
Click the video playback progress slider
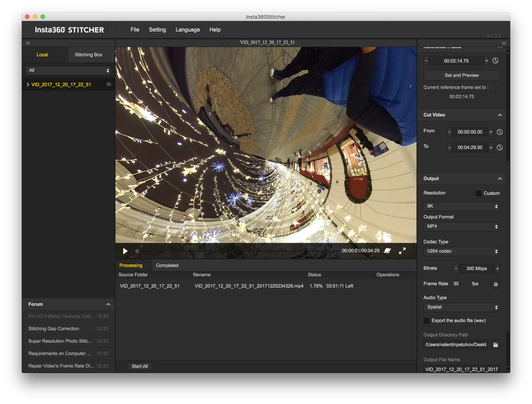[236, 251]
